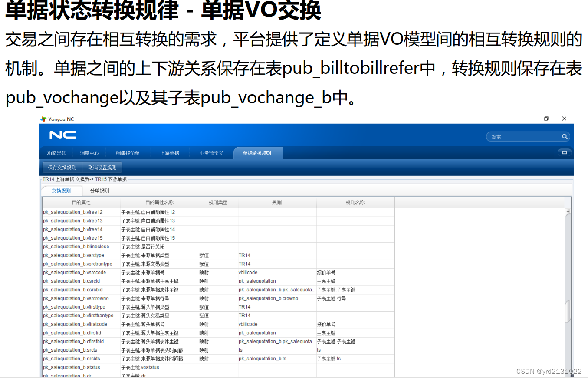Click the Yonyou NC icon in the title bar
The width and height of the screenshot is (588, 379).
(x=43, y=119)
